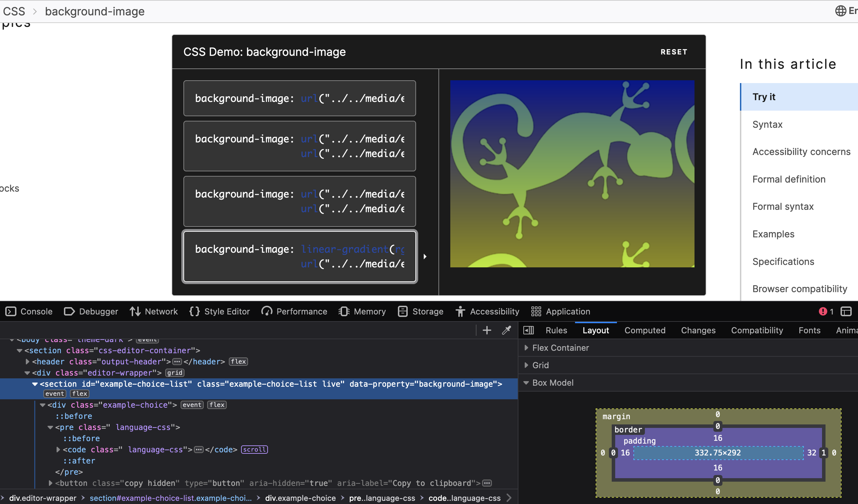Select the linear-gradient example choice
The image size is (858, 504).
click(x=299, y=257)
